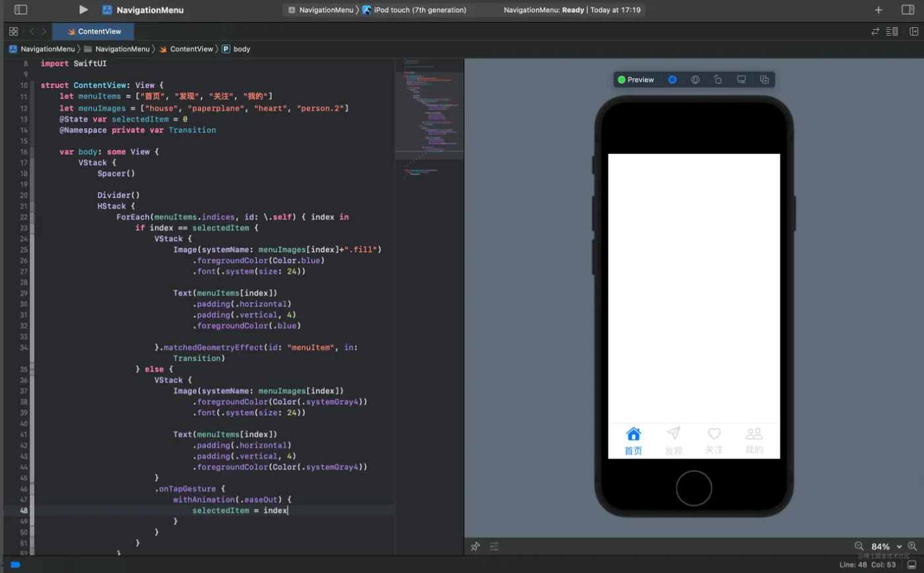Click the ForEach(menuItems.indices line
The height and width of the screenshot is (573, 924).
tap(233, 217)
